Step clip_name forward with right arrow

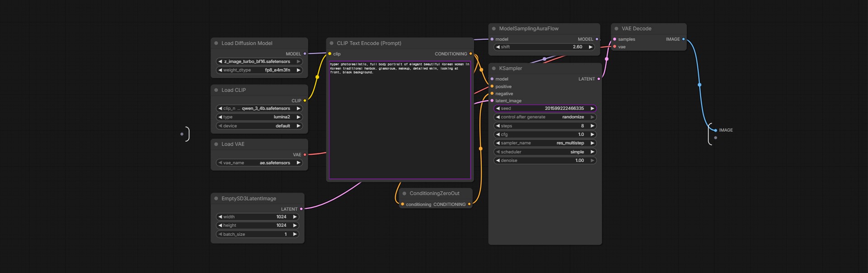298,109
